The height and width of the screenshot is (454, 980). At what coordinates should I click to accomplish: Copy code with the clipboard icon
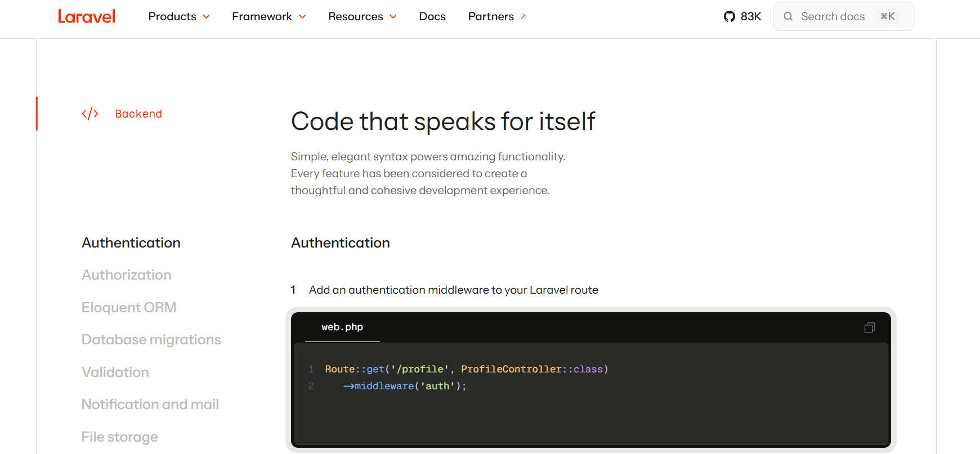click(869, 327)
